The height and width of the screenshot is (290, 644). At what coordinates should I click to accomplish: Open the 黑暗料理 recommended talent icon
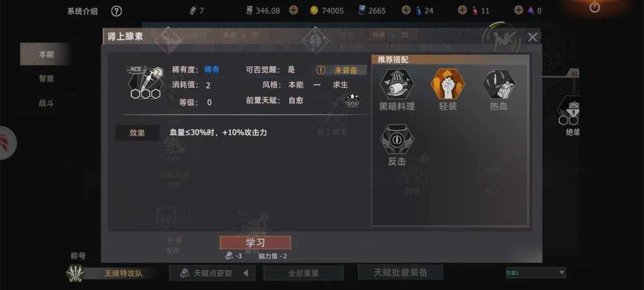tap(397, 84)
